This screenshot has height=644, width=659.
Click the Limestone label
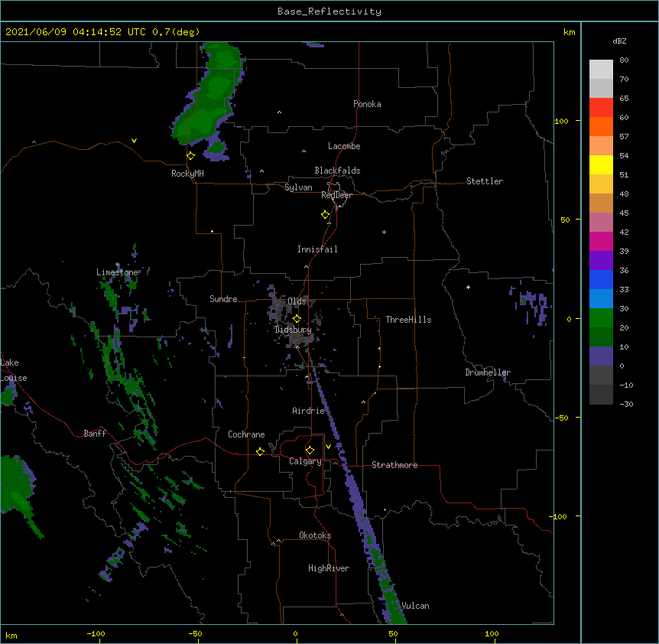[x=117, y=272]
